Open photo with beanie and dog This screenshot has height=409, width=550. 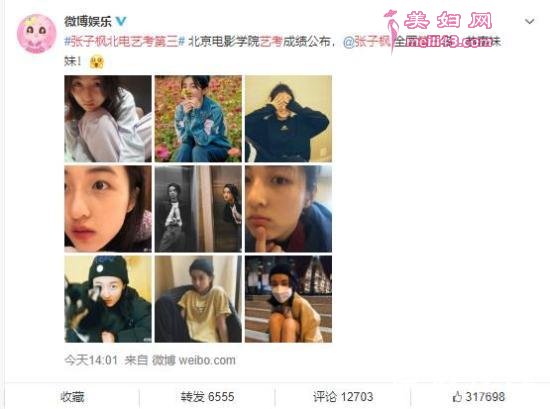click(x=108, y=299)
